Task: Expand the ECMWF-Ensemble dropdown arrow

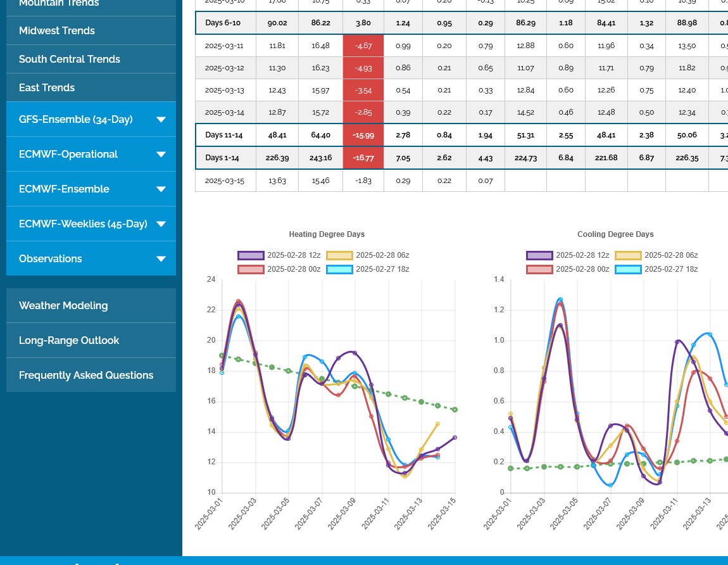Action: click(161, 189)
